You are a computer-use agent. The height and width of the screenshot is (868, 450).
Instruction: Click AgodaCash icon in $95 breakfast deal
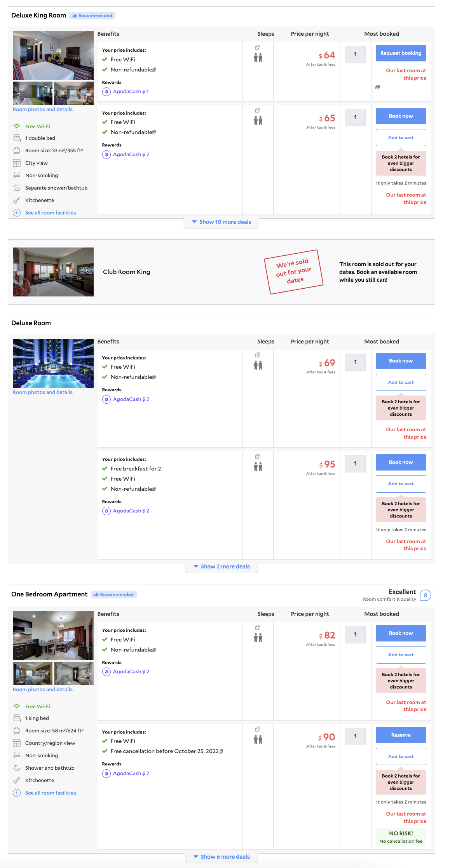(106, 511)
